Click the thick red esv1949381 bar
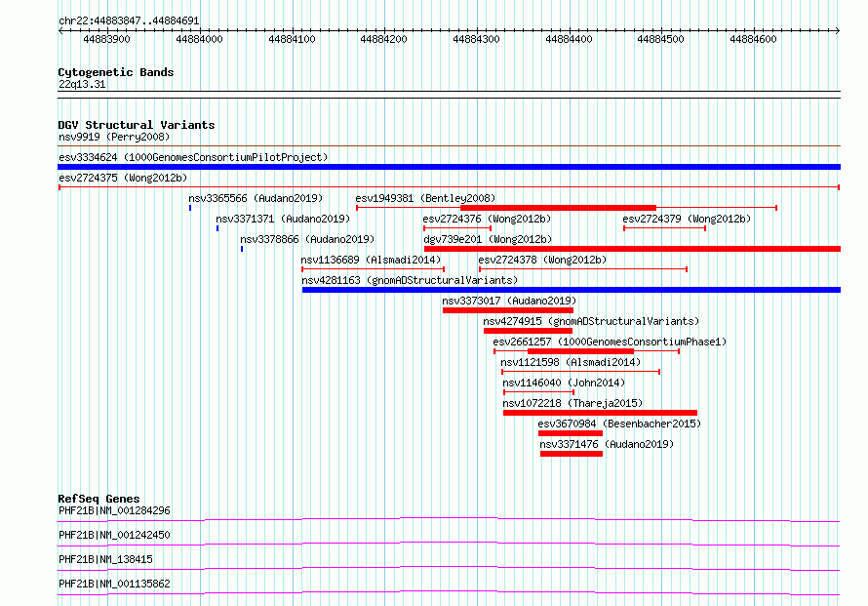The image size is (868, 606). (x=558, y=208)
